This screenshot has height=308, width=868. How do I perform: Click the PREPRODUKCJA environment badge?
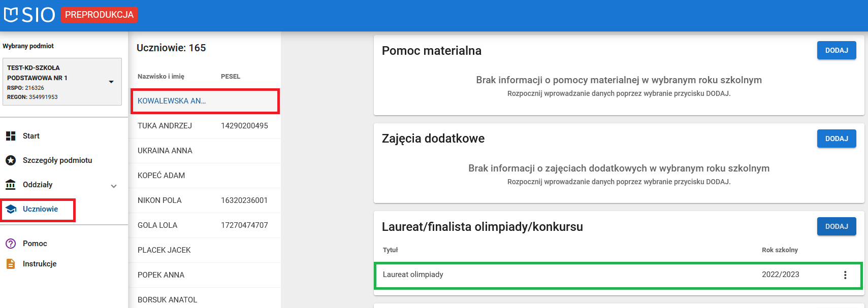click(x=99, y=15)
